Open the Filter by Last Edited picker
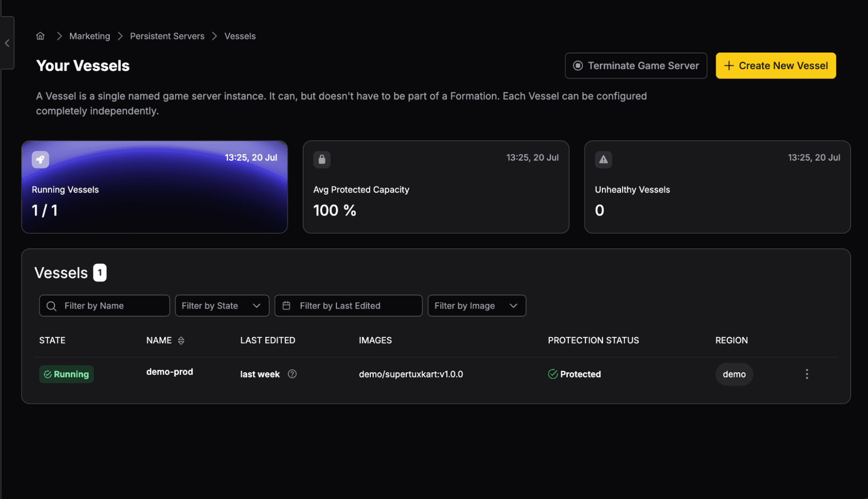This screenshot has height=499, width=868. pos(348,306)
